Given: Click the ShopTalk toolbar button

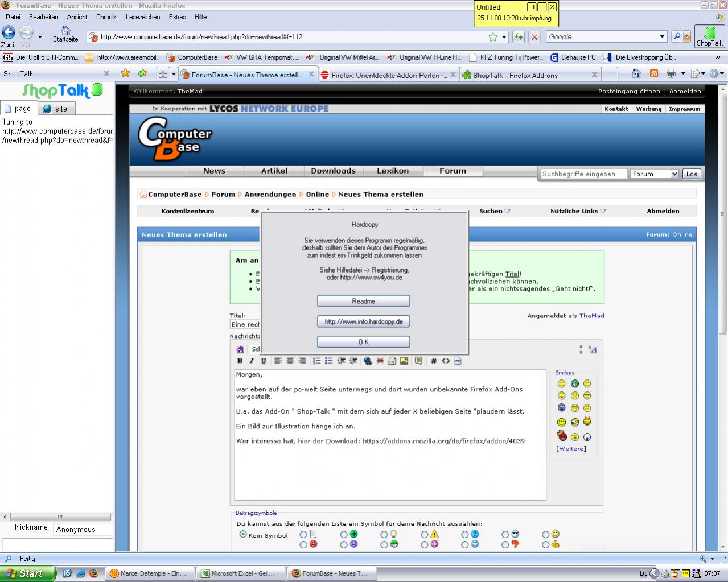Looking at the screenshot, I should [709, 36].
